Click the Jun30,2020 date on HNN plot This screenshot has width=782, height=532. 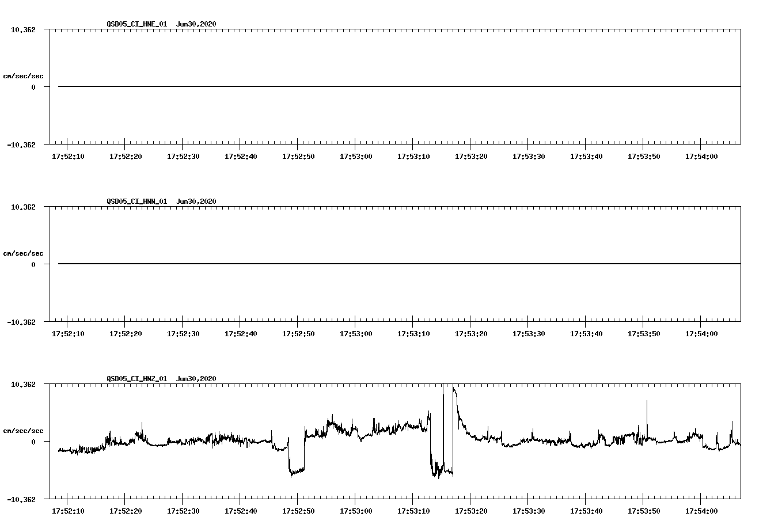click(196, 202)
